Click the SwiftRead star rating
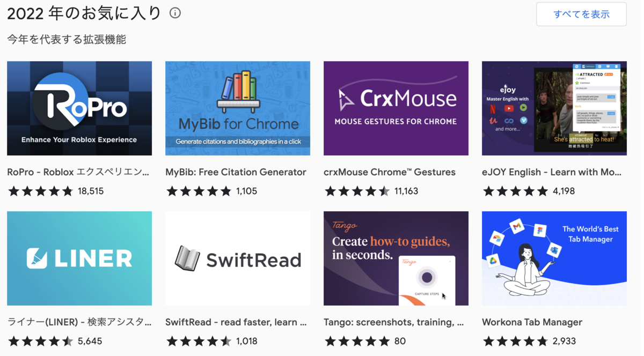The width and height of the screenshot is (644, 356). coord(199,341)
